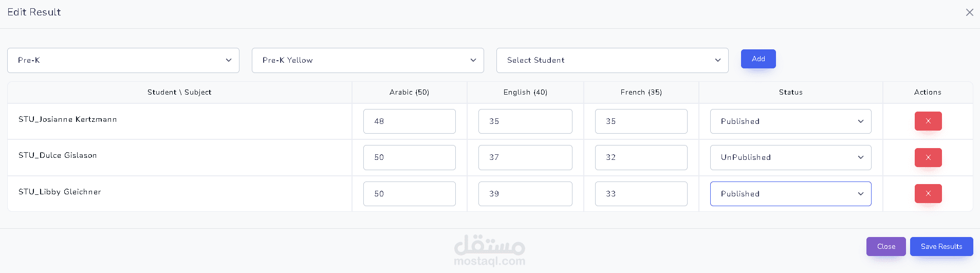The width and height of the screenshot is (980, 273).
Task: Focus Dulce Gislason's English score field
Action: (x=525, y=158)
